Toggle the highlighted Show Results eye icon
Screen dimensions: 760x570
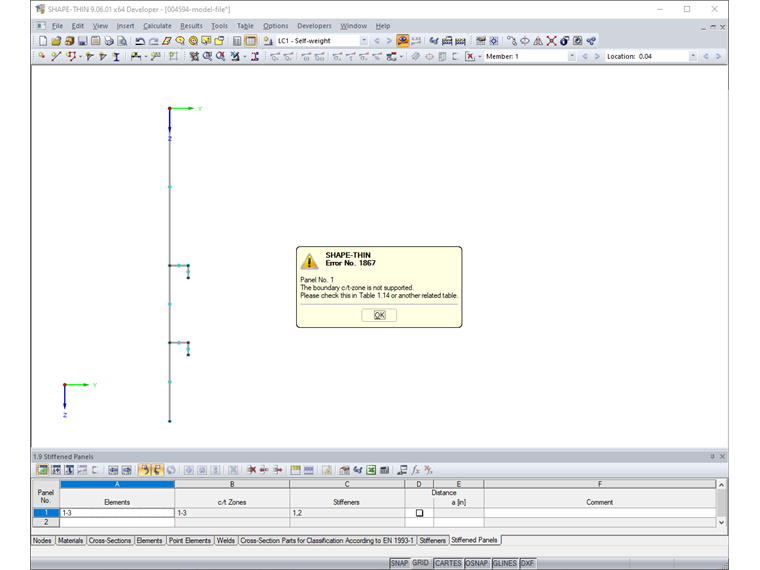point(402,41)
